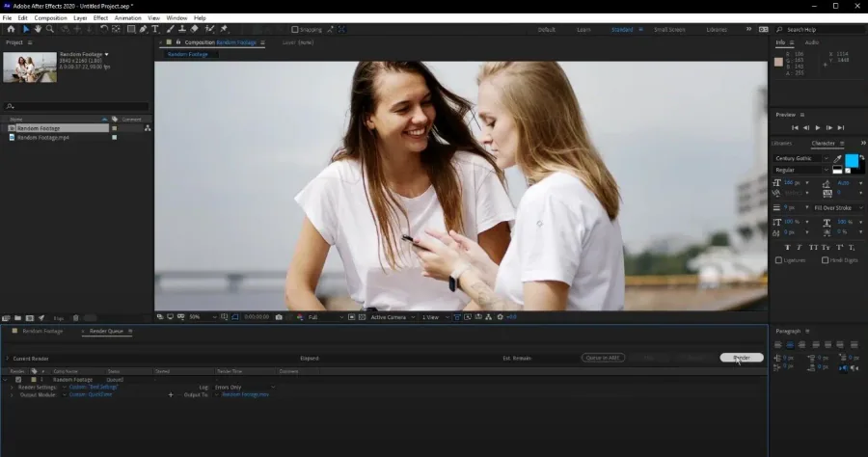Open the Effect menu
Image resolution: width=868 pixels, height=457 pixels.
pyautogui.click(x=100, y=18)
